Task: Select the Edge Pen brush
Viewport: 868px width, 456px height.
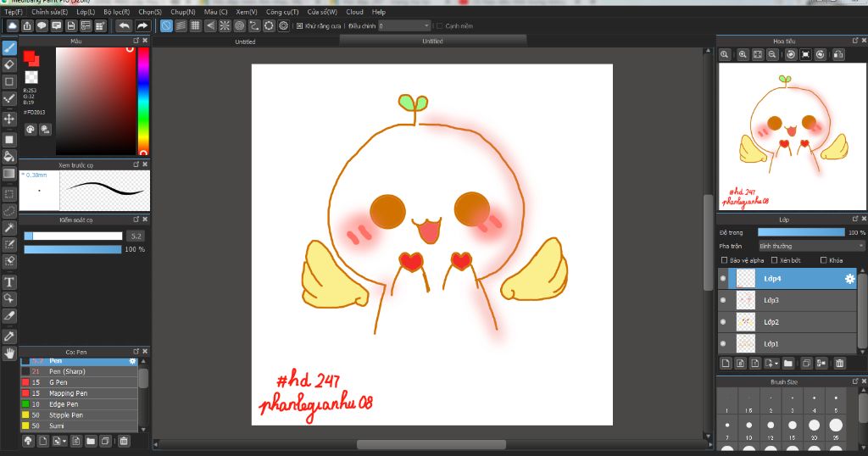Action: click(79, 404)
